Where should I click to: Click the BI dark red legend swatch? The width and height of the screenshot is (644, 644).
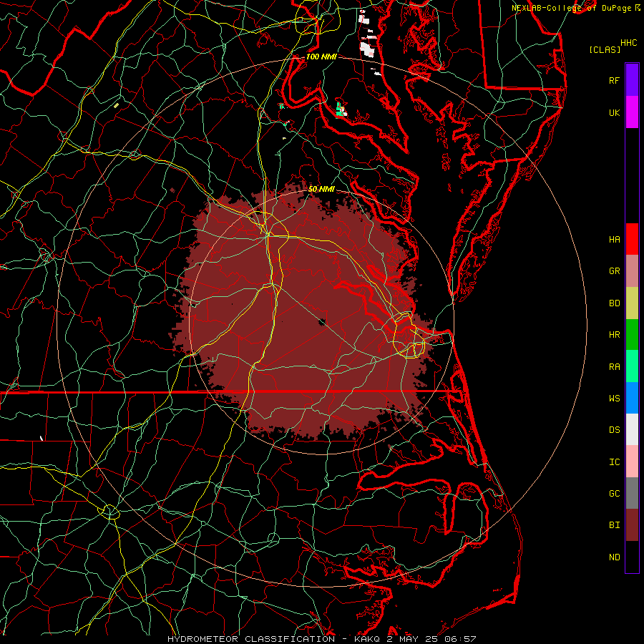(x=632, y=525)
